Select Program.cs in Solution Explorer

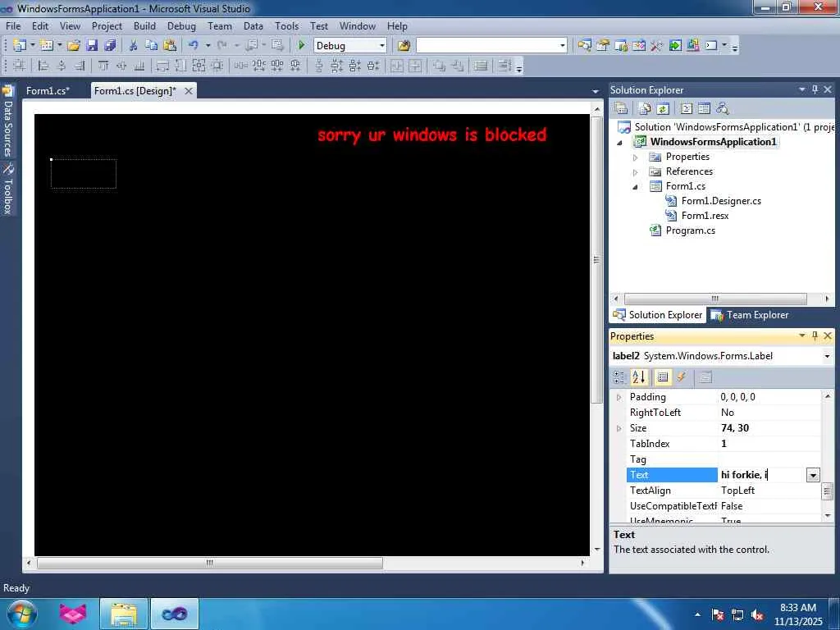[690, 231]
